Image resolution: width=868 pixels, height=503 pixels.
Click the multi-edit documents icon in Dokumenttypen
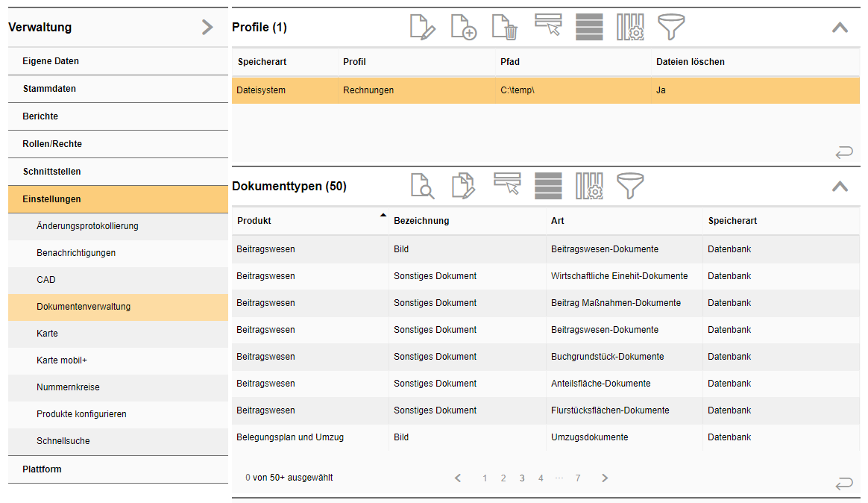[464, 186]
